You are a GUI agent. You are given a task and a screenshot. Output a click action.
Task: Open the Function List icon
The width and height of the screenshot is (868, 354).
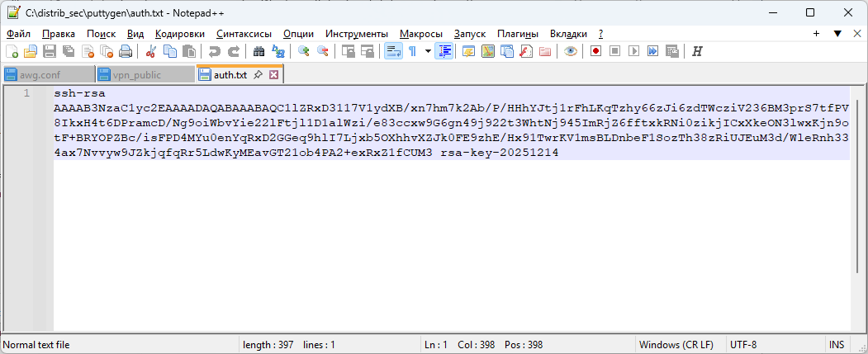[525, 51]
